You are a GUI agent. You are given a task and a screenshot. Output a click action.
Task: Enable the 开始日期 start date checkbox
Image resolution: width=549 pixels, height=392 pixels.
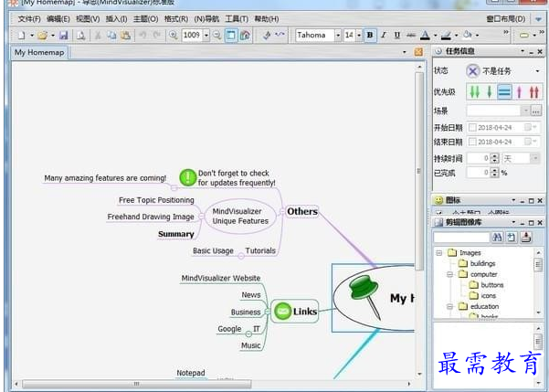tap(472, 128)
